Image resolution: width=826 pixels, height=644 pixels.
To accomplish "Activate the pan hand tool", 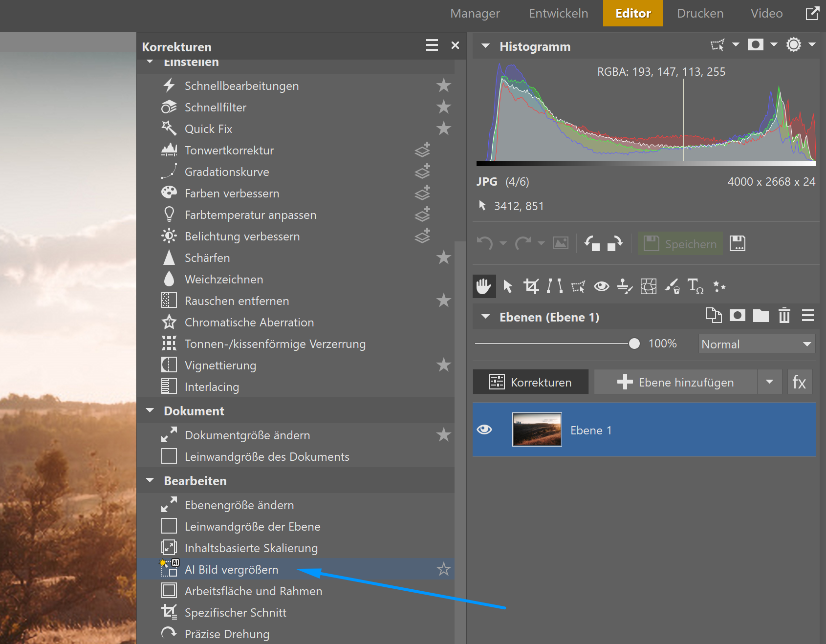I will click(484, 286).
